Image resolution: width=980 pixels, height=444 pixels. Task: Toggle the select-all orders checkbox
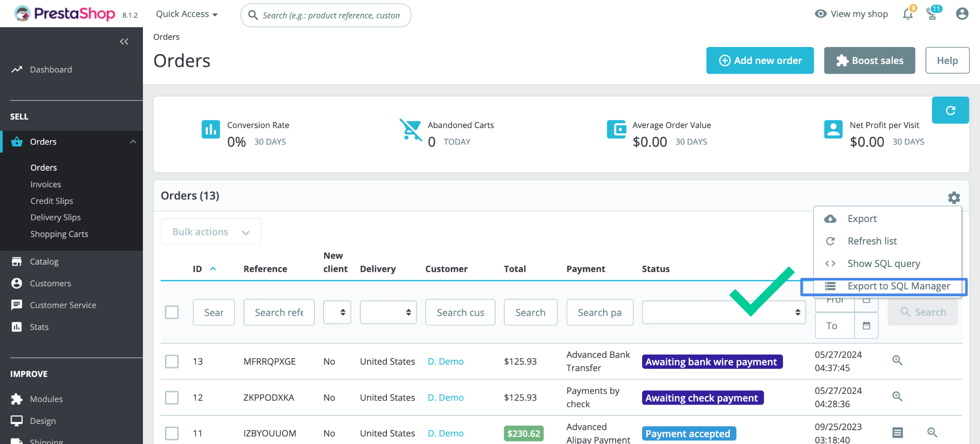pyautogui.click(x=172, y=312)
